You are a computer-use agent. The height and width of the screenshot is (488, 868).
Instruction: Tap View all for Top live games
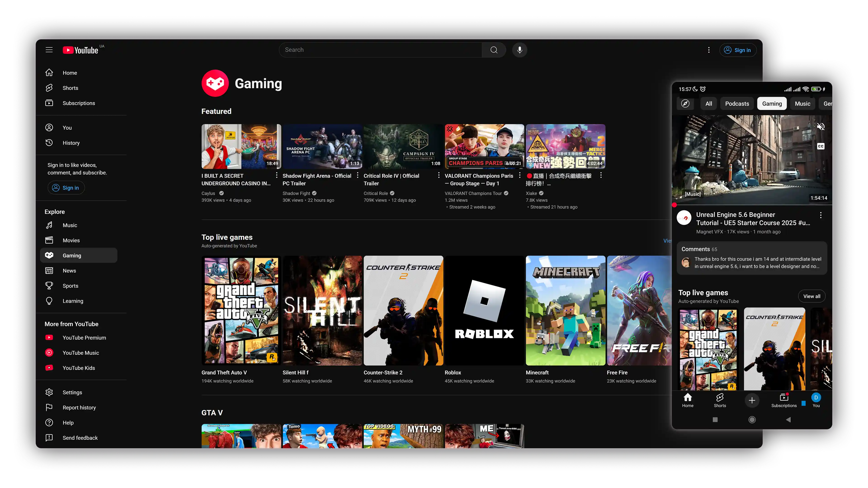click(x=811, y=296)
